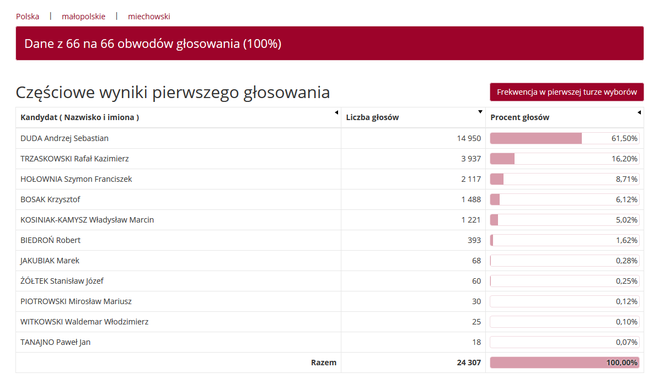
Task: Click the vote count 393
Action: 474,240
